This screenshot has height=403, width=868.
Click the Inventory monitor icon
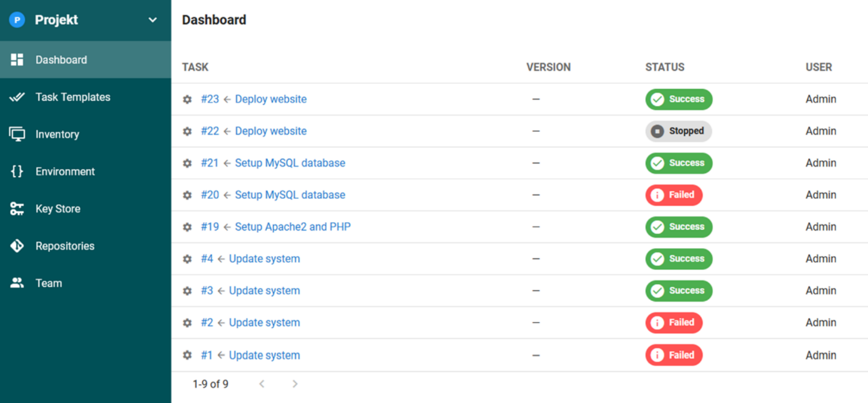click(x=17, y=134)
